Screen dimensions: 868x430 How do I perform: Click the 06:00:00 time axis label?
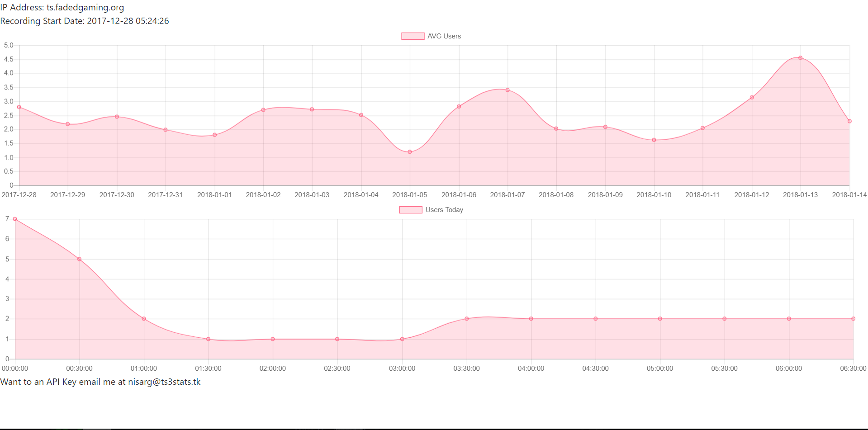(789, 369)
